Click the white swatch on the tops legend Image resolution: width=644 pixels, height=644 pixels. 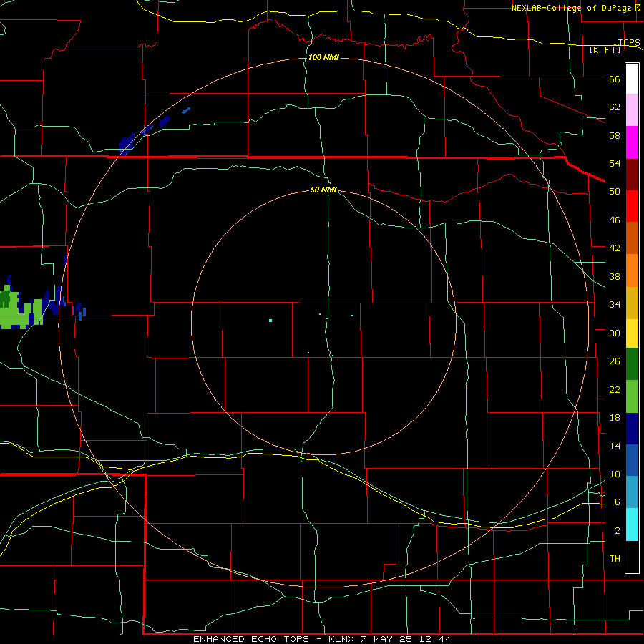pyautogui.click(x=632, y=79)
